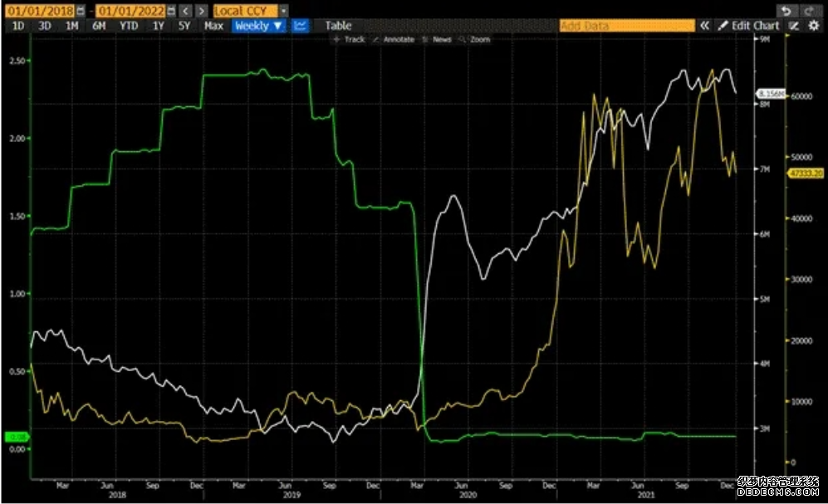Switch chart type with line chart icon
Viewport: 828px width, 504px height.
point(301,26)
